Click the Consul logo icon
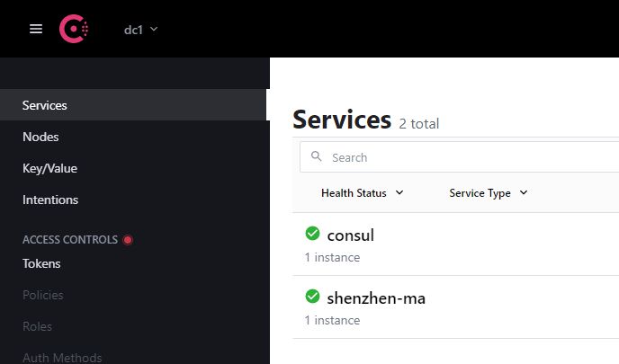Screen dimensions: 619x364 coord(74,29)
